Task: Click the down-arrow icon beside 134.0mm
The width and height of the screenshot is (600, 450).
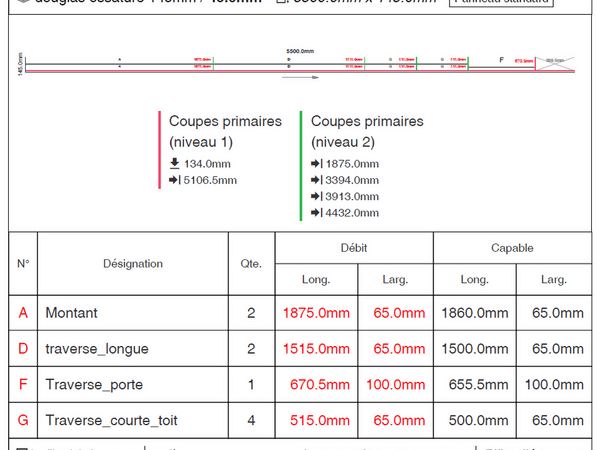Action: (176, 164)
